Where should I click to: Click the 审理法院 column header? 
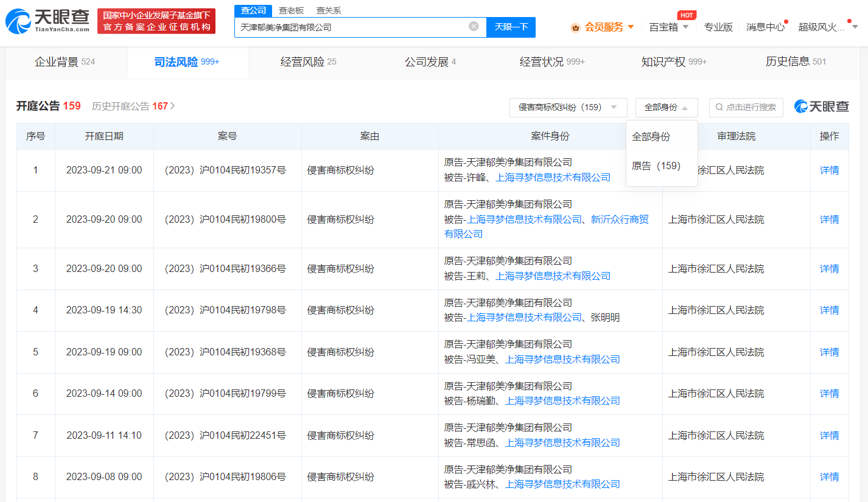(737, 136)
